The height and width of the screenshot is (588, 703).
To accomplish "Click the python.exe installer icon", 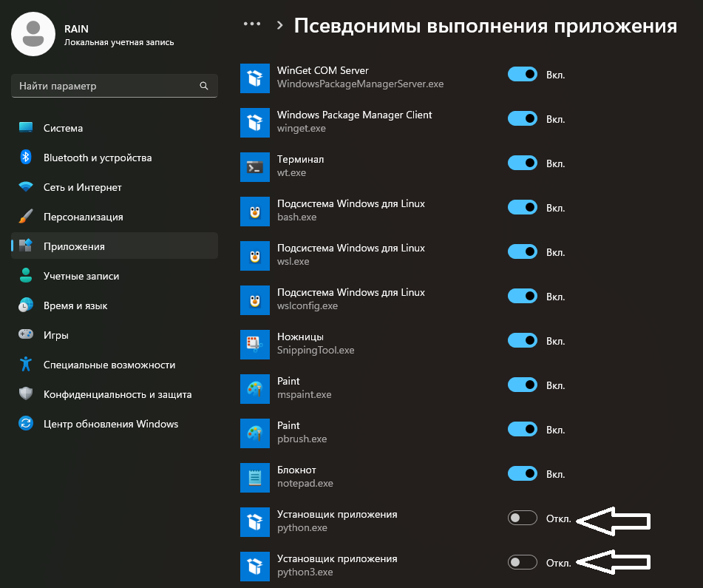I will coord(254,522).
